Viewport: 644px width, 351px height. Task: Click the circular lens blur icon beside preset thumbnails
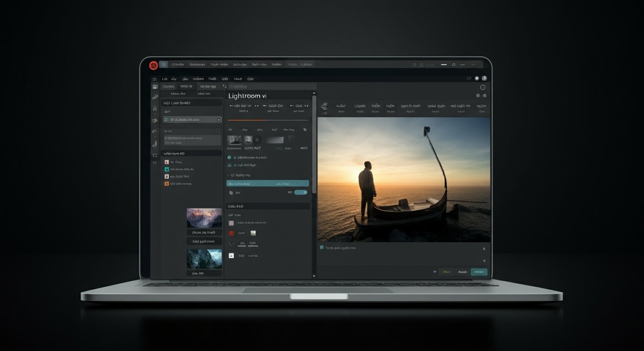point(257,140)
